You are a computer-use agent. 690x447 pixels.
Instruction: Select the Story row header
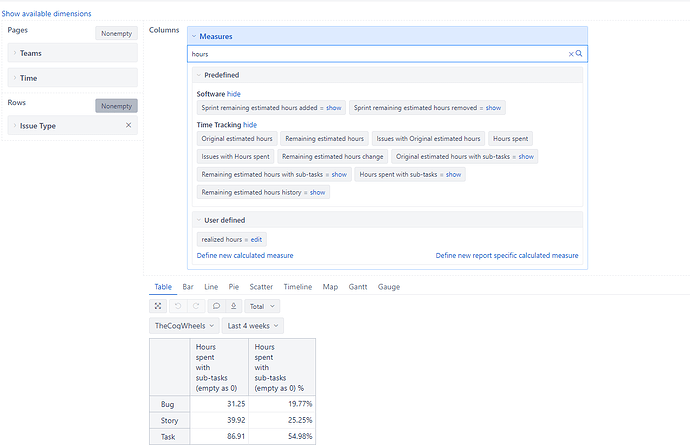pyautogui.click(x=169, y=421)
